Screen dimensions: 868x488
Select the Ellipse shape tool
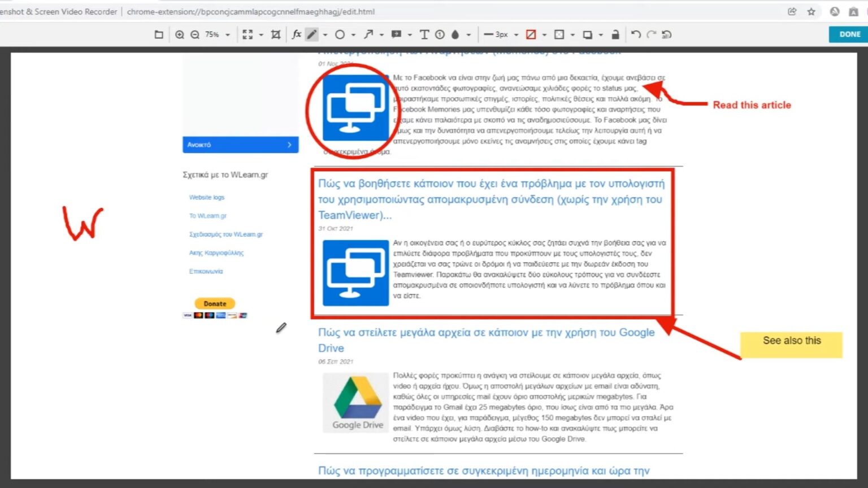point(340,34)
